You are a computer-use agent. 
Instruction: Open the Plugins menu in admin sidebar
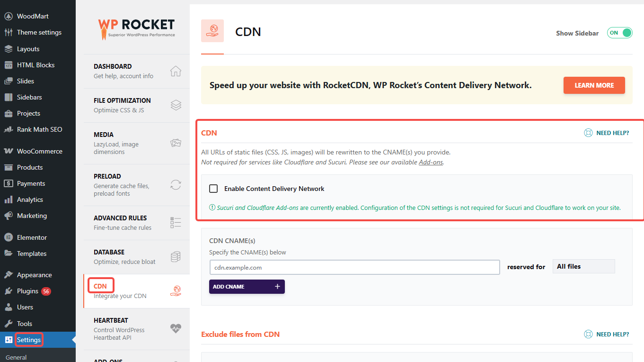[27, 291]
